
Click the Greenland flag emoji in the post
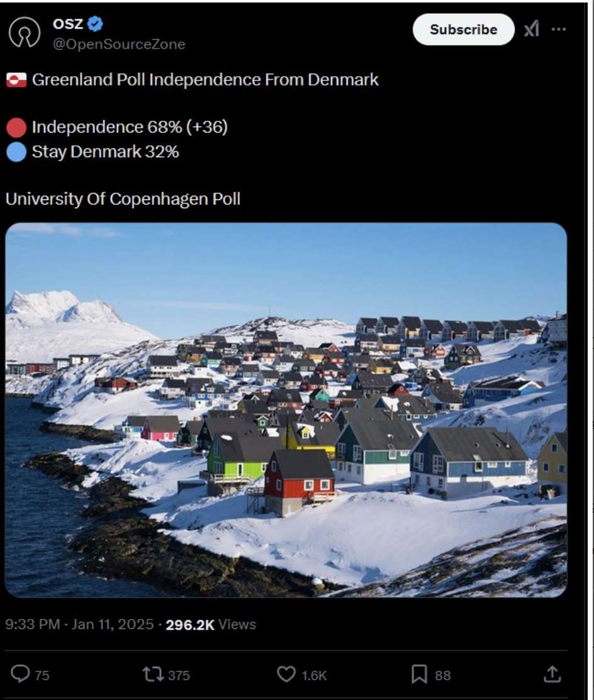pyautogui.click(x=16, y=80)
